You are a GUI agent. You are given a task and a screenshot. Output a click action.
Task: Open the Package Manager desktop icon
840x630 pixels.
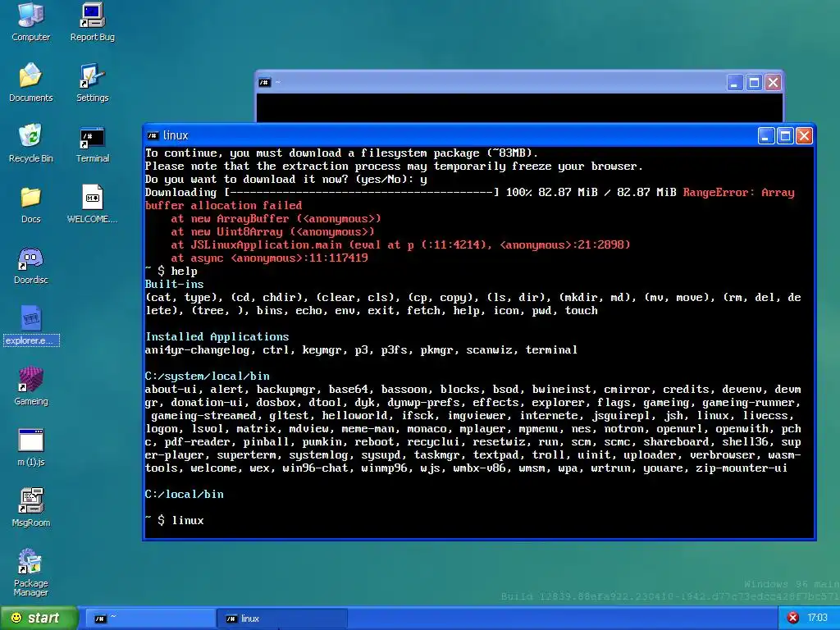coord(30,572)
